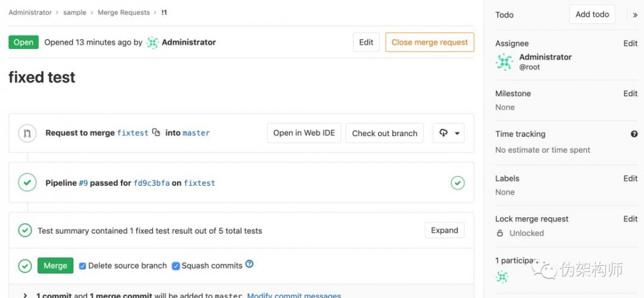Uncheck the Squash commits checkbox
The width and height of the screenshot is (644, 298).
pos(176,266)
